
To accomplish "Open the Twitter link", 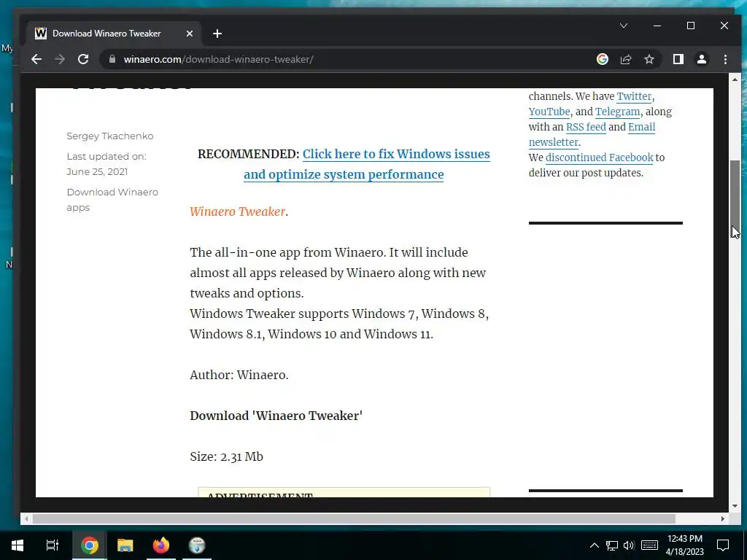I will 634,96.
